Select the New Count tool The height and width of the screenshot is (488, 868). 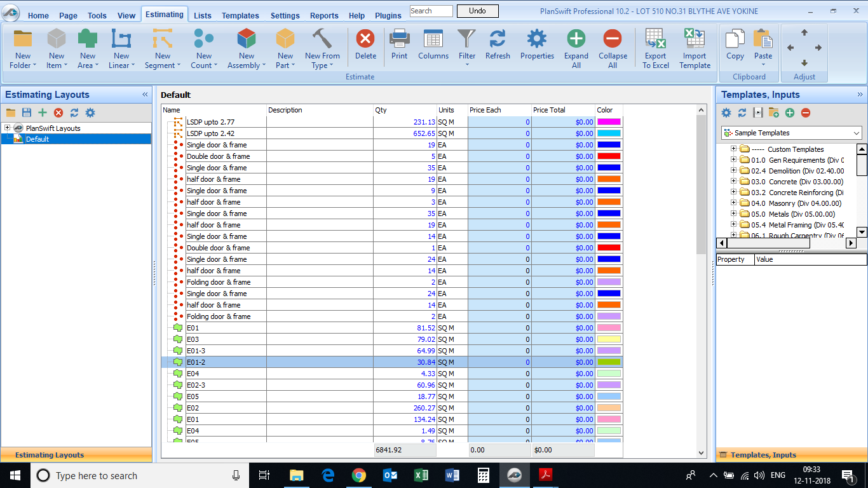(x=204, y=39)
